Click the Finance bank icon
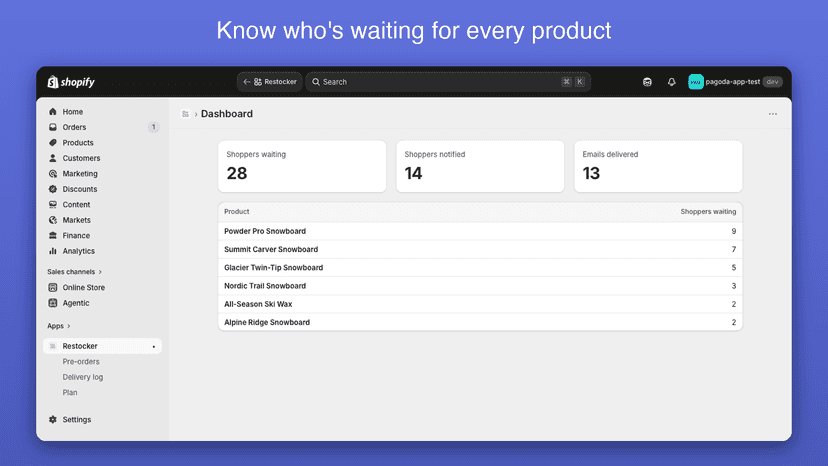Screen dimensions: 828x466 point(53,235)
